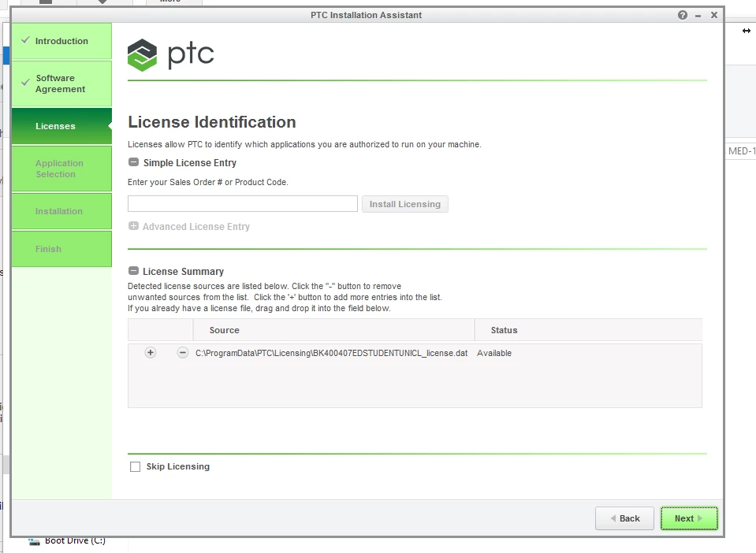Click the Next button

(689, 518)
